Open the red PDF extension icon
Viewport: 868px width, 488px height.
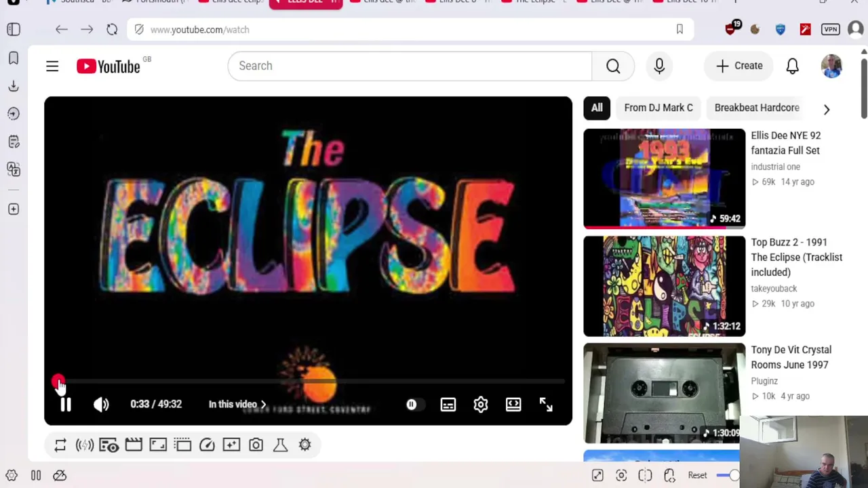coord(805,29)
